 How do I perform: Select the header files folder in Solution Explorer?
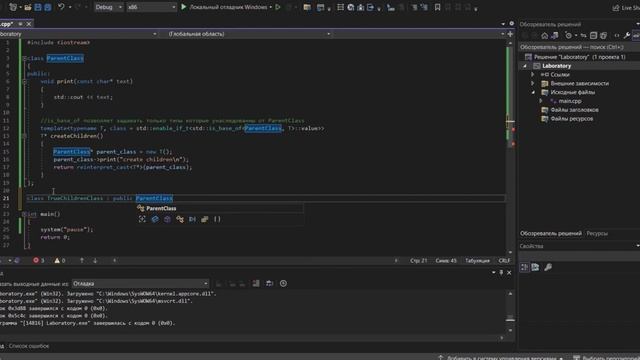pos(574,110)
